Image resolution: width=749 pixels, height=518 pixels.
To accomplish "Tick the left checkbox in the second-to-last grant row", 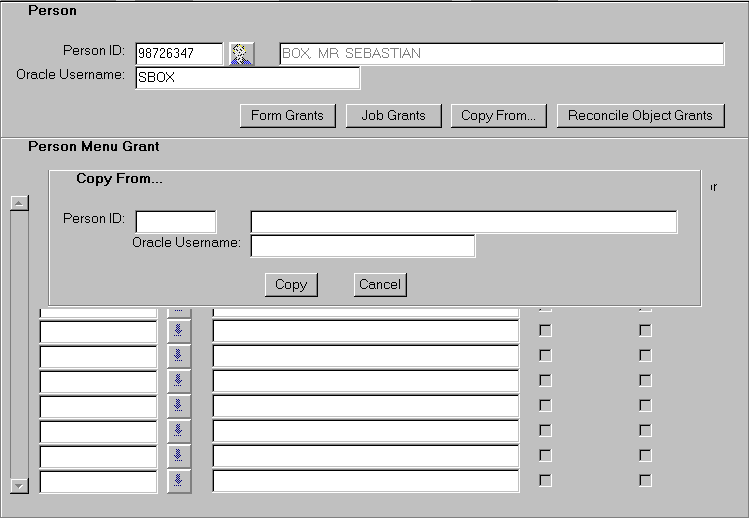I will click(545, 455).
